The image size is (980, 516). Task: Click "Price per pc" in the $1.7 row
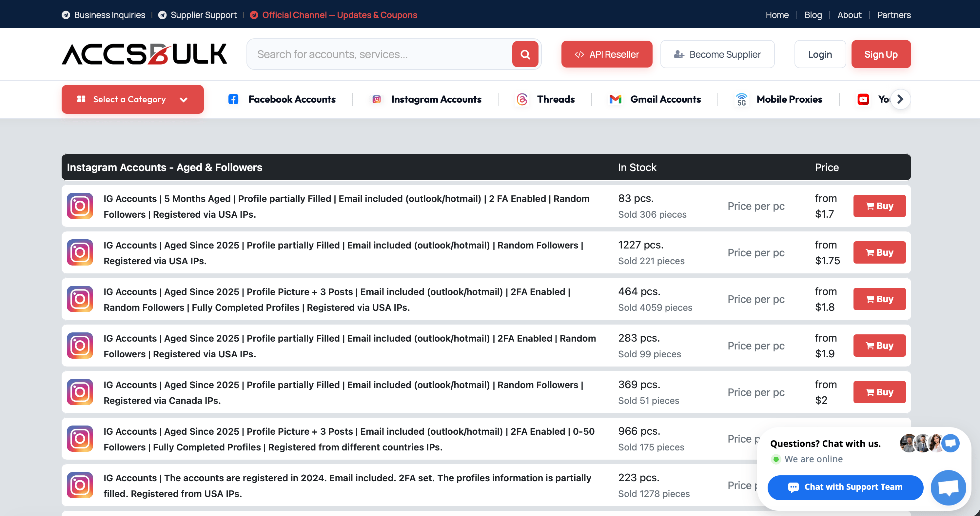[x=756, y=206]
